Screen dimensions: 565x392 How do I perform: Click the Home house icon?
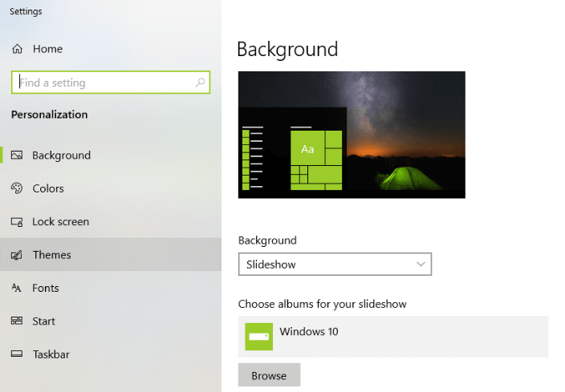(x=18, y=49)
